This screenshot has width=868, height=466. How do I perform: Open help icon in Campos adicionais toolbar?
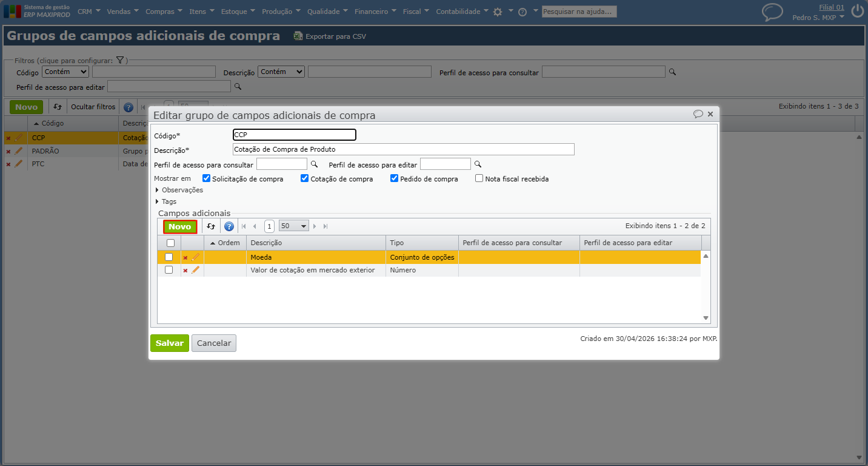click(229, 226)
